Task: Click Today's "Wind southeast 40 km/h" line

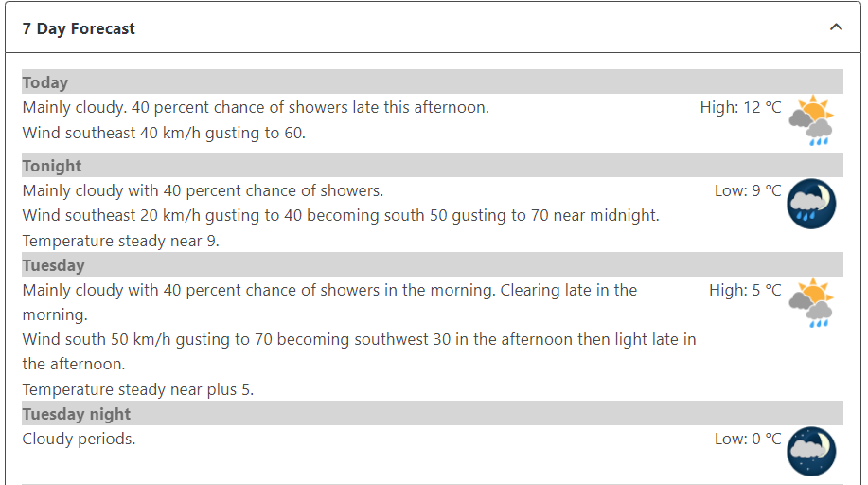Action: click(x=164, y=134)
